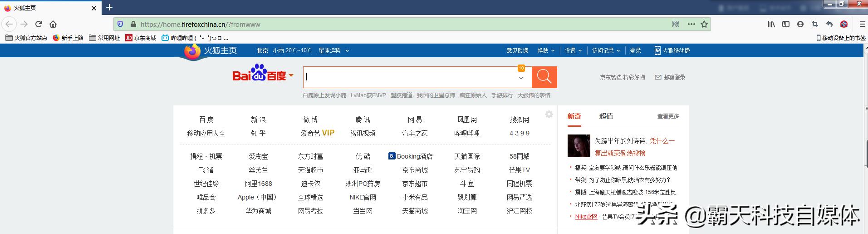Open 爱奇艺 VIP link
The image size is (868, 234).
click(318, 133)
